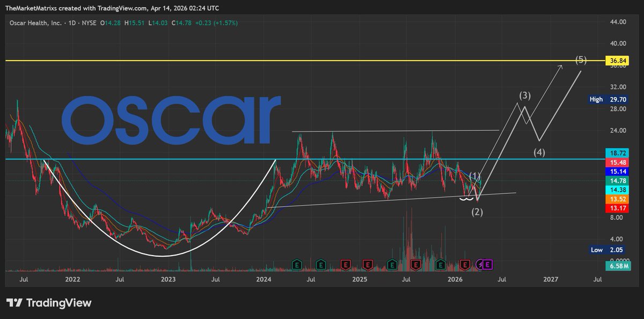The image size is (644, 319).
Task: Click the August 2025 red earnings marker
Action: [415, 264]
